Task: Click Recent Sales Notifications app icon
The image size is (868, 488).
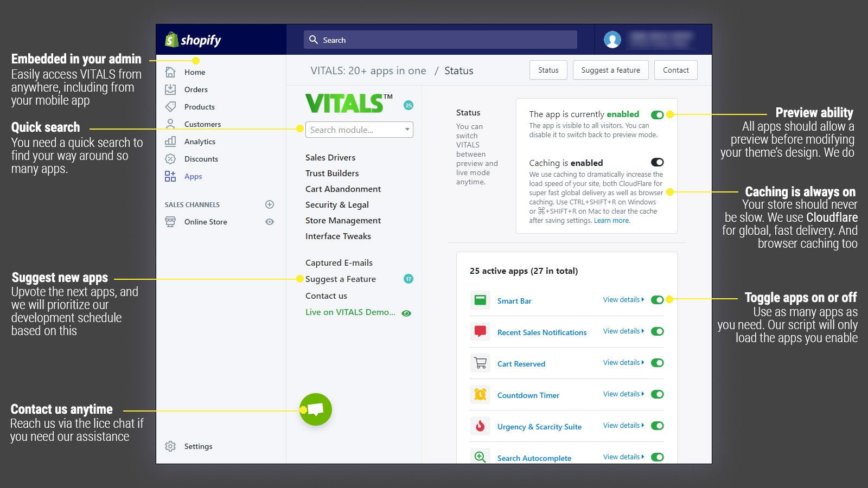Action: coord(480,331)
